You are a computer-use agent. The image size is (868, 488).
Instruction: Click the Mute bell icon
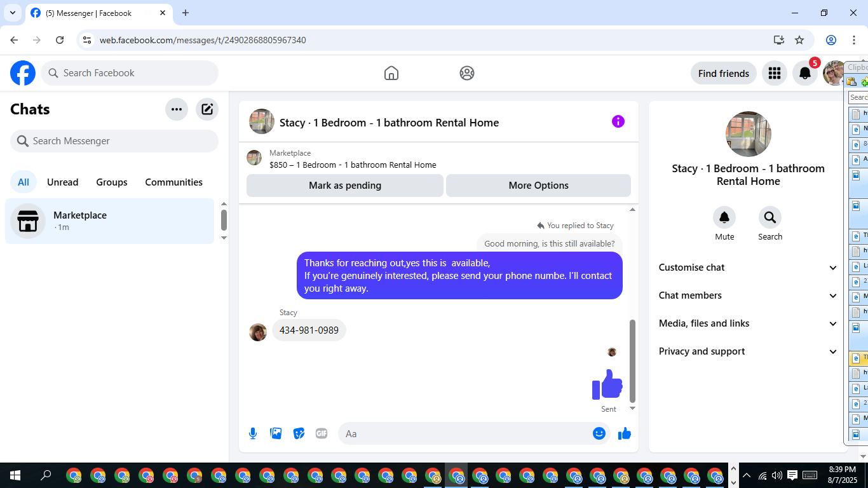(x=724, y=218)
